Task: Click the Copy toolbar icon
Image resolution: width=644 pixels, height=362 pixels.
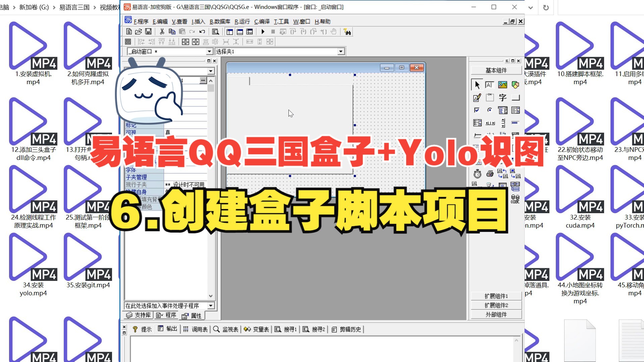Action: [172, 32]
